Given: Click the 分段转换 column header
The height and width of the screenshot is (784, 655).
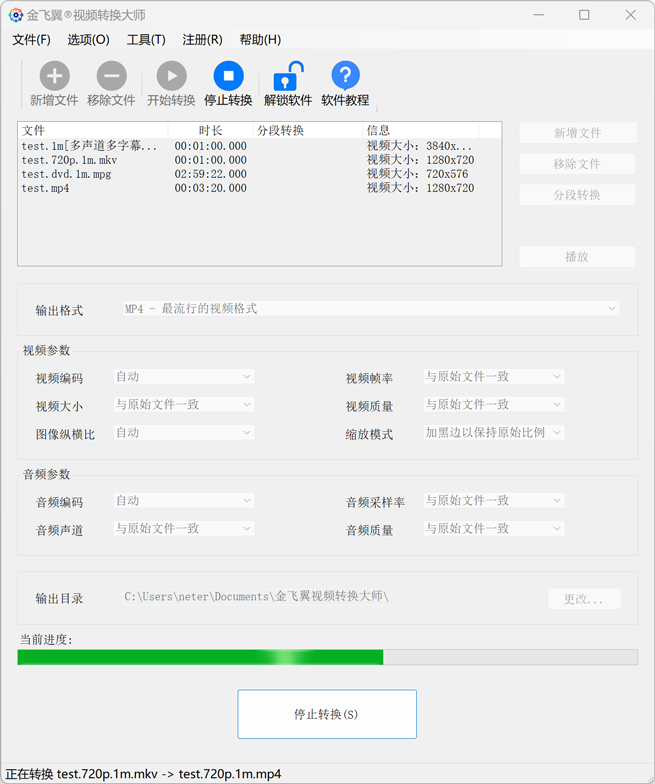Looking at the screenshot, I should tap(308, 130).
